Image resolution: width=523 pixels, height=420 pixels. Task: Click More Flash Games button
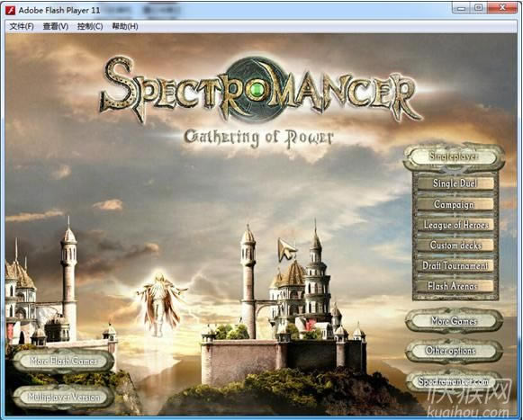click(63, 361)
